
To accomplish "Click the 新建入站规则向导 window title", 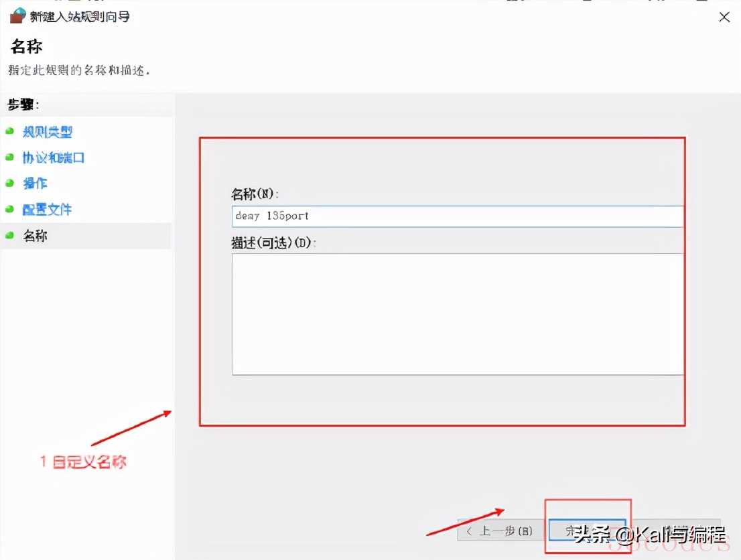I will pyautogui.click(x=80, y=17).
